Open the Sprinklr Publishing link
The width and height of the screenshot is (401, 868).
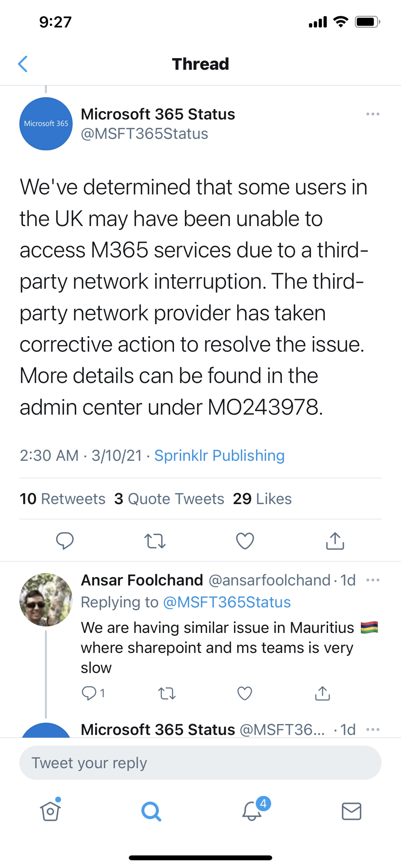[x=219, y=456]
